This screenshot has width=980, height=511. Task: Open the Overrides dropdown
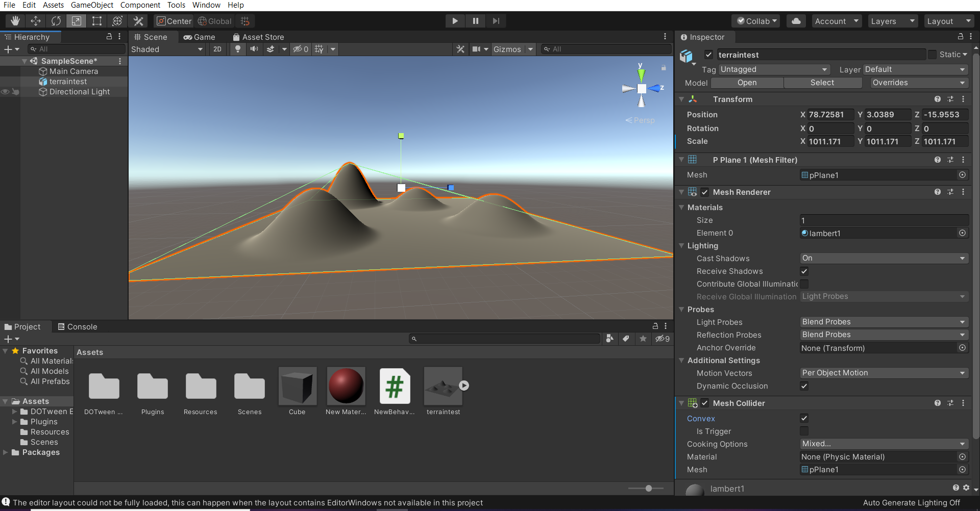[x=919, y=83]
